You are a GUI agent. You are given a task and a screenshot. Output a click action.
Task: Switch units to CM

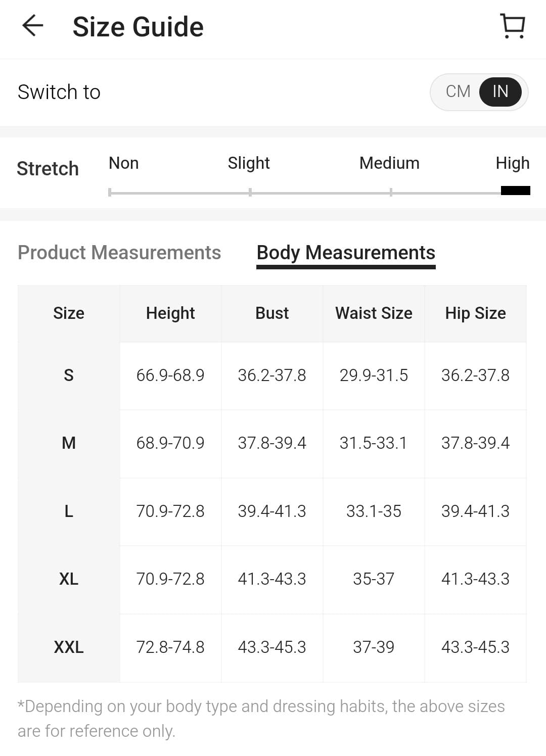(x=458, y=91)
